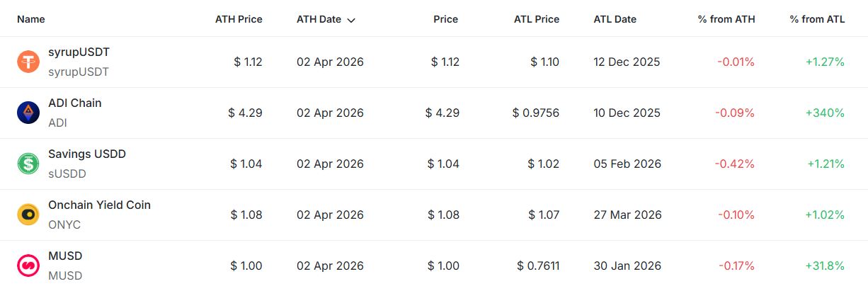Toggle sort arrow next to ATH Date

point(351,20)
